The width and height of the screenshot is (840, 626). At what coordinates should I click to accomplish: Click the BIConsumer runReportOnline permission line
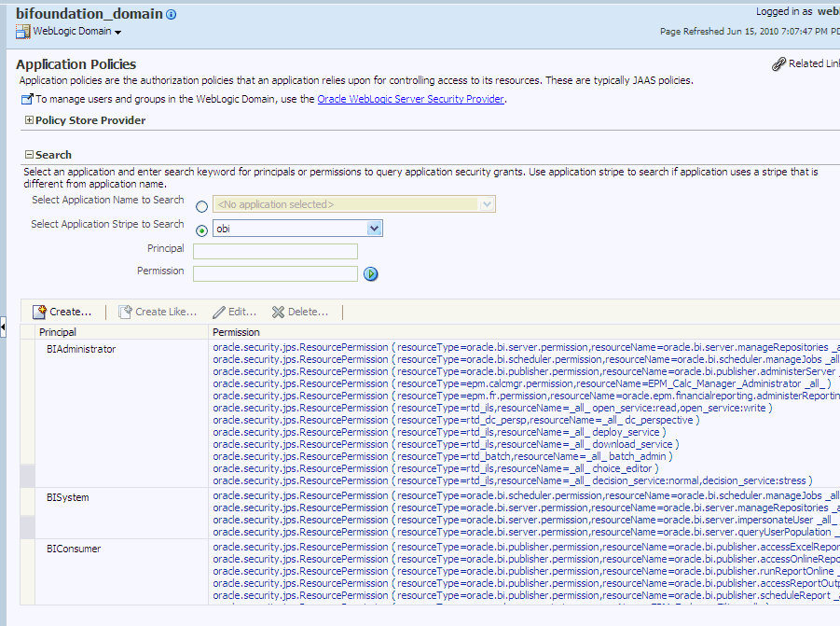[526, 571]
